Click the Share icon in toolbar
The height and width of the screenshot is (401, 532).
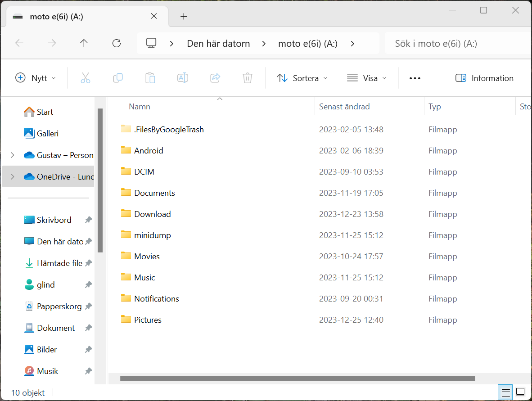[x=215, y=78]
